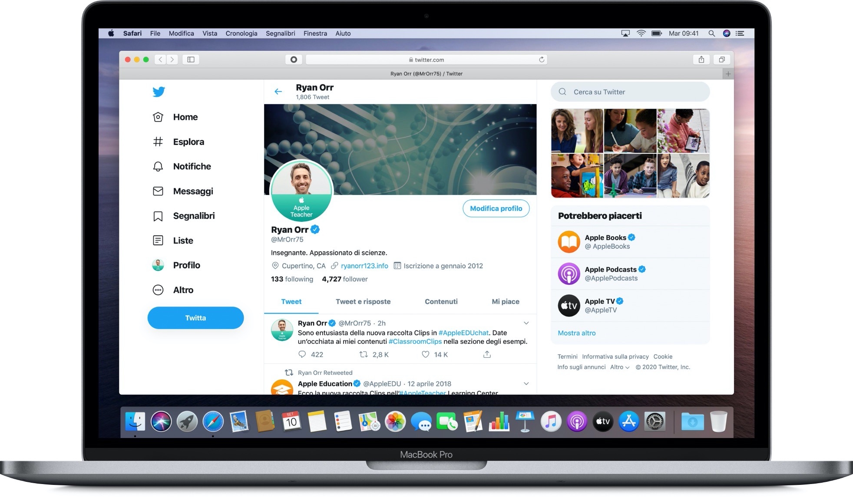Screen dimensions: 853x504
Task: Select Profilo icon in sidebar
Action: click(x=158, y=265)
